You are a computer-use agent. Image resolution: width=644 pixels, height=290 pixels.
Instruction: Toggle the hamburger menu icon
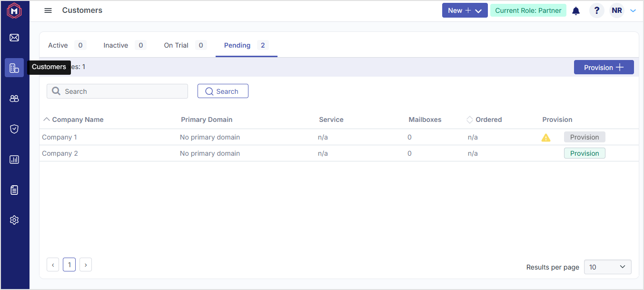pyautogui.click(x=48, y=10)
